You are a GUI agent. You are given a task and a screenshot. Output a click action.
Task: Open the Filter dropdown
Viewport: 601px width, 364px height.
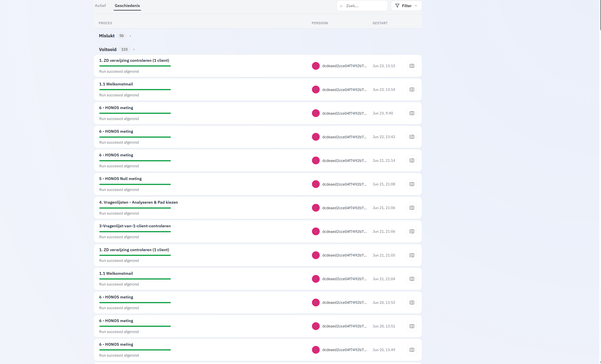(406, 6)
